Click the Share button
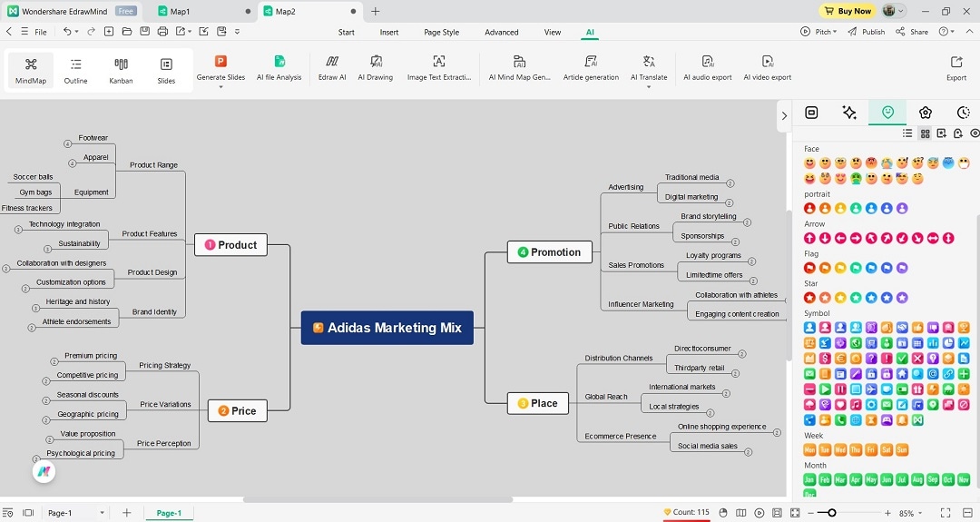980x522 pixels. 912,31
